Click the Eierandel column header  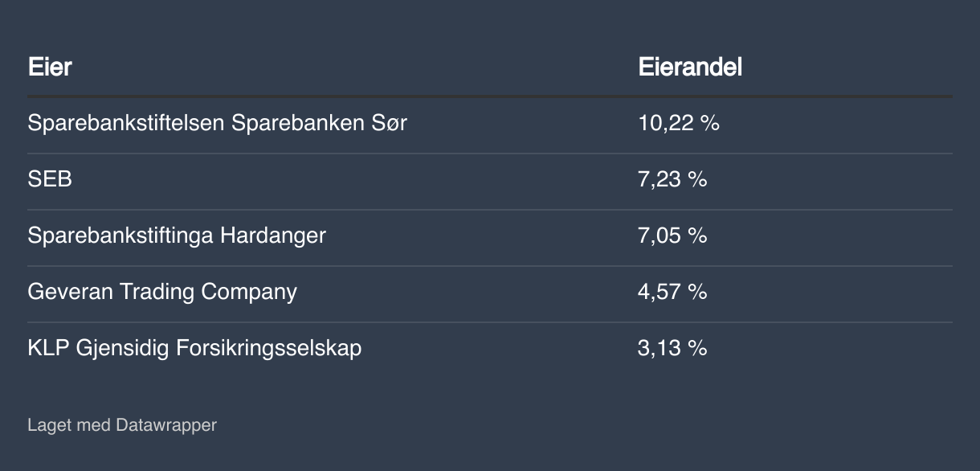point(689,68)
